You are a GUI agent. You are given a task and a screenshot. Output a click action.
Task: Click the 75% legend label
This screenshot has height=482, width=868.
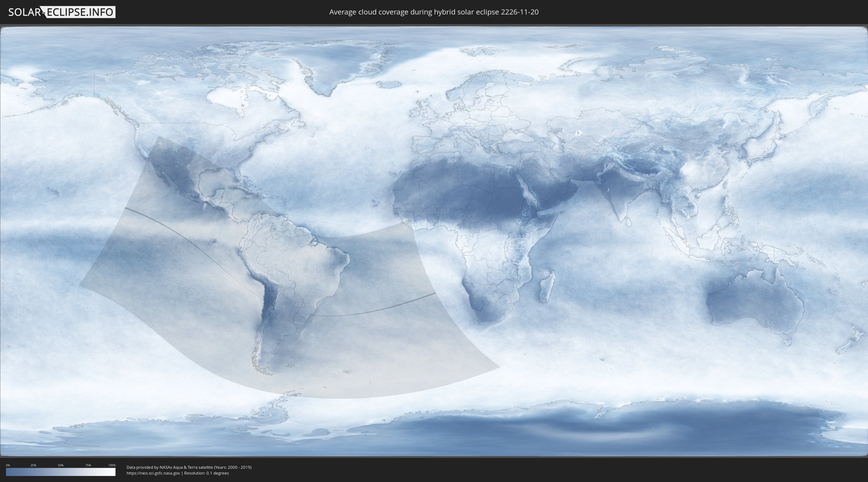[88, 465]
